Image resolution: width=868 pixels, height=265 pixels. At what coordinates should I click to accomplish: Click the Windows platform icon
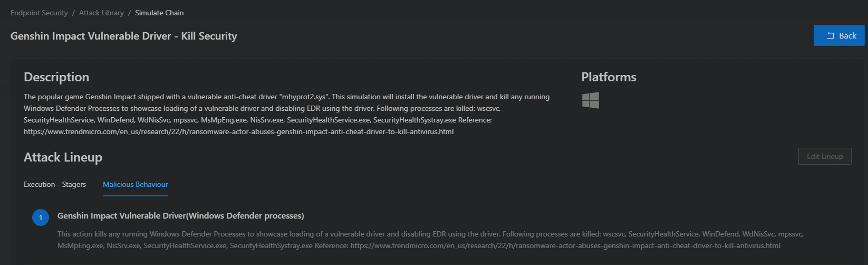tap(590, 100)
